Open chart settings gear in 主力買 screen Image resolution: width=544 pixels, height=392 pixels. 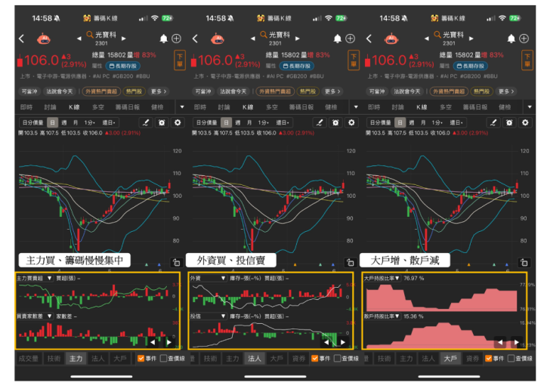pos(178,122)
